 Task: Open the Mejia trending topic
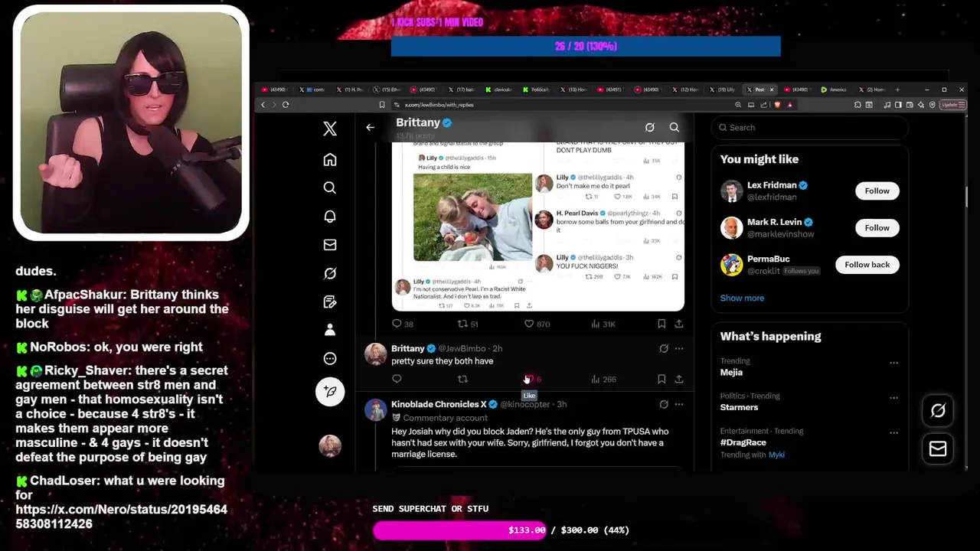pos(731,372)
